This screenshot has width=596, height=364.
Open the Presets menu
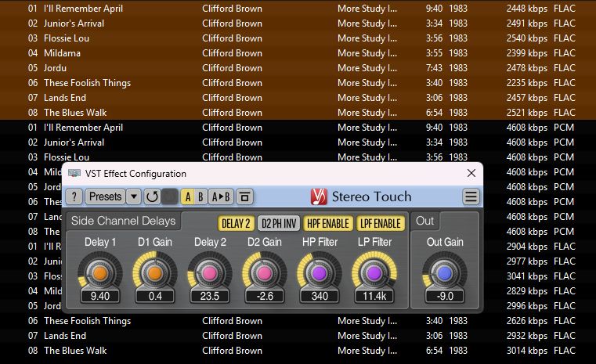tap(104, 196)
